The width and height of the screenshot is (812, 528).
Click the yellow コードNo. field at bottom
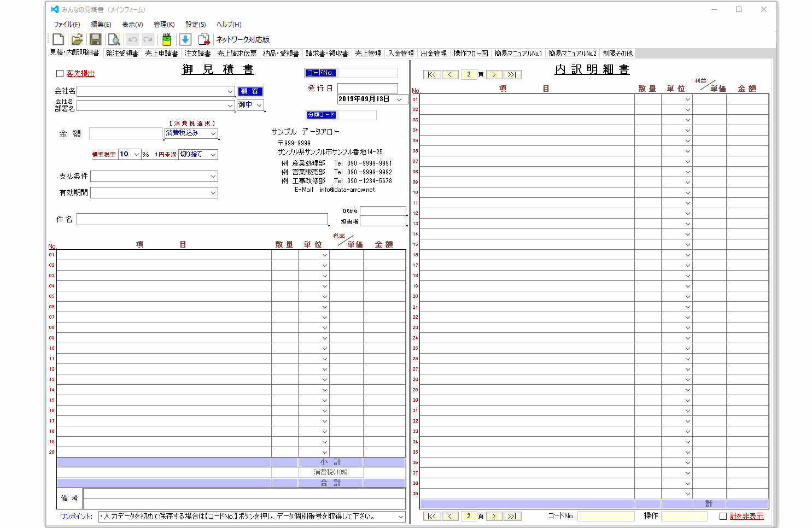click(x=606, y=516)
